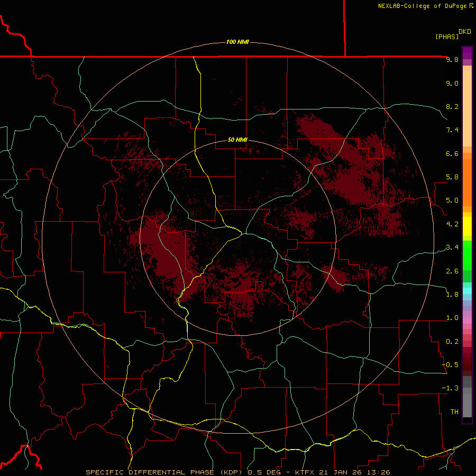Click the -1.3 scale value
The width and height of the screenshot is (476, 476).
click(450, 388)
